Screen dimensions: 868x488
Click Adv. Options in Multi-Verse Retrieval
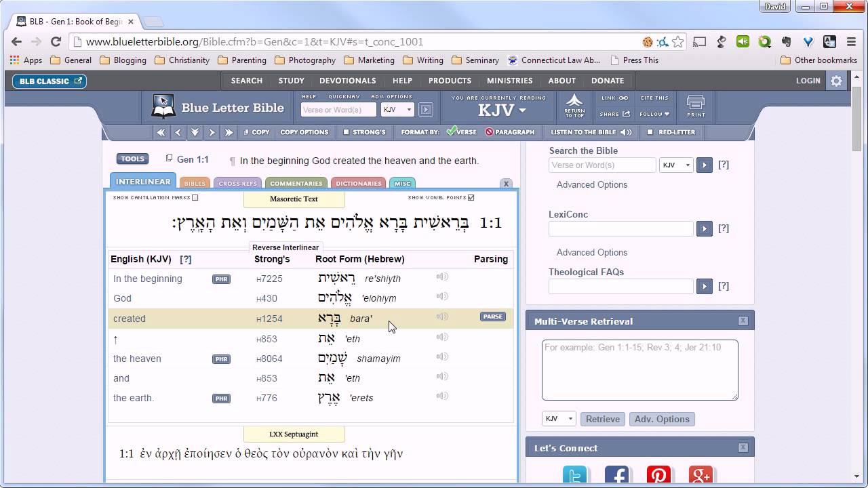[x=662, y=419]
